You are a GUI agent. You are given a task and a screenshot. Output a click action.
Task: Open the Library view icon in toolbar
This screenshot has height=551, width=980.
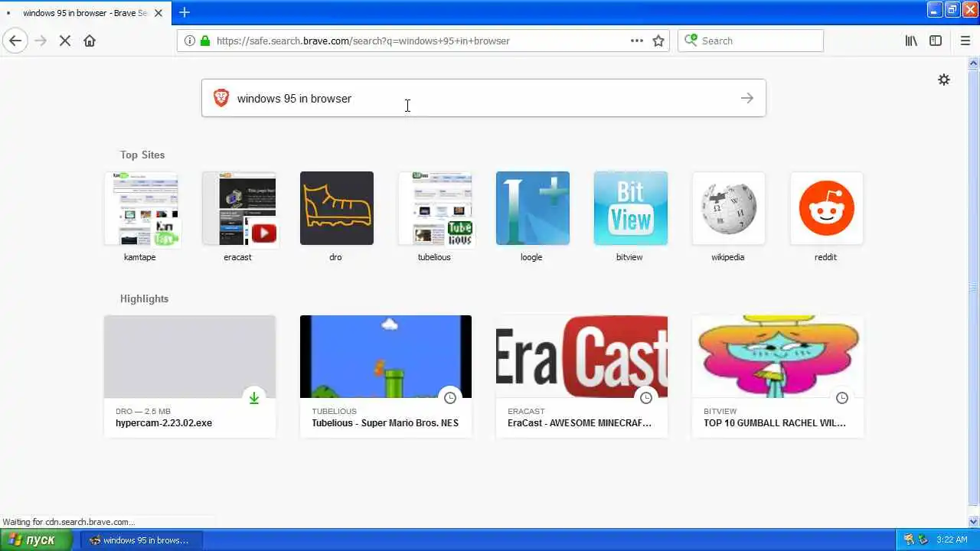coord(911,41)
